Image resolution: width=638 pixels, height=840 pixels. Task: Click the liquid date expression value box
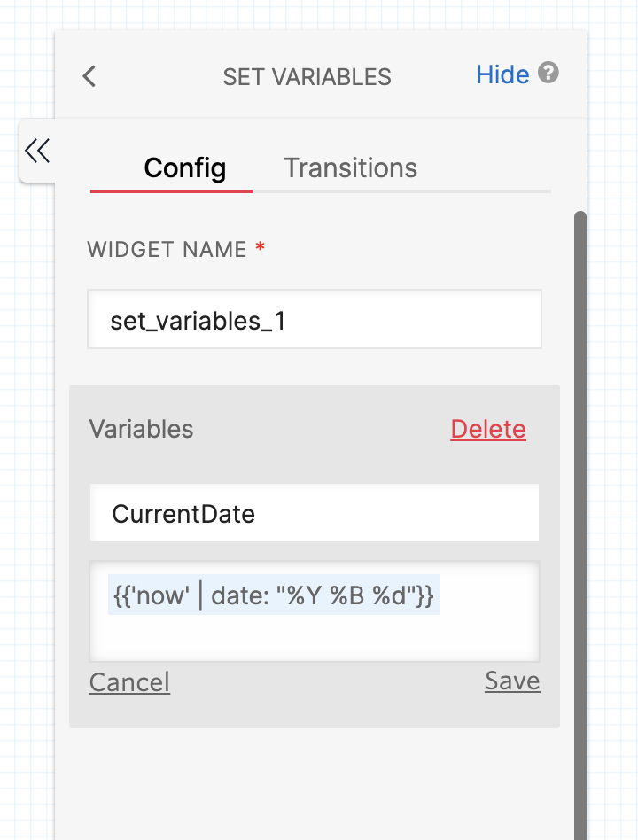315,611
